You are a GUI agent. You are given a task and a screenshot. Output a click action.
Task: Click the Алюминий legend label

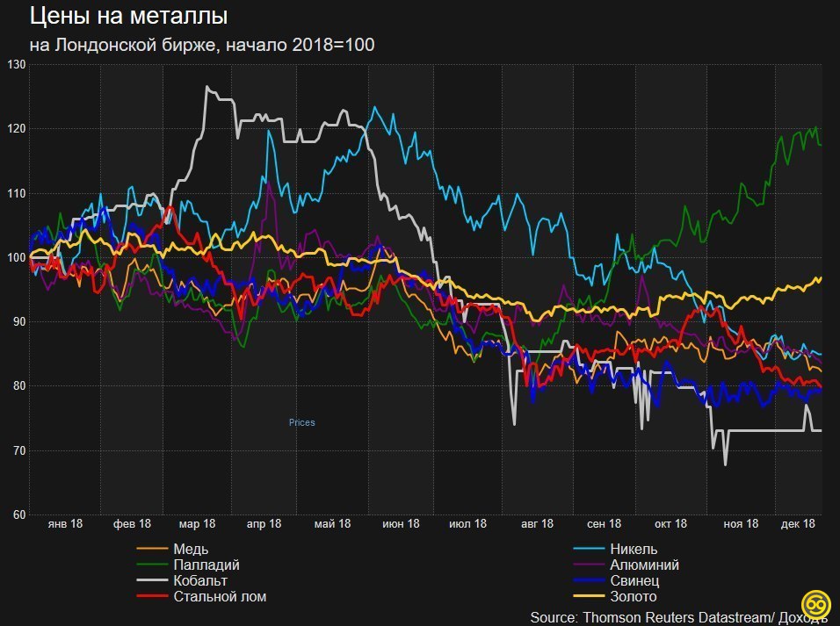(x=644, y=565)
